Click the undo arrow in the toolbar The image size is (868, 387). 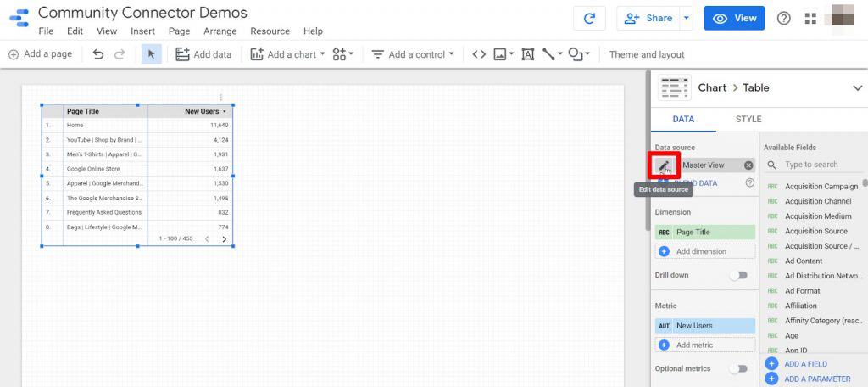pyautogui.click(x=98, y=54)
